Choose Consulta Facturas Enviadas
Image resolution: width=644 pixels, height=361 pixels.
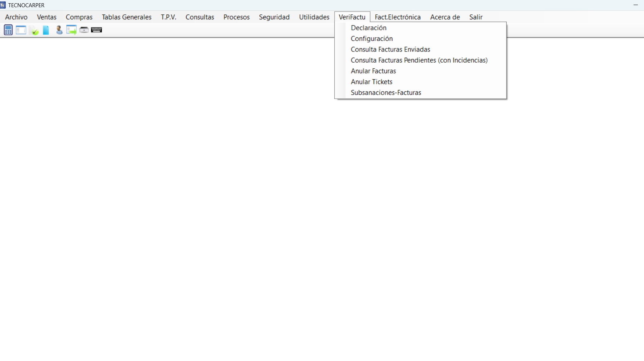(x=390, y=49)
